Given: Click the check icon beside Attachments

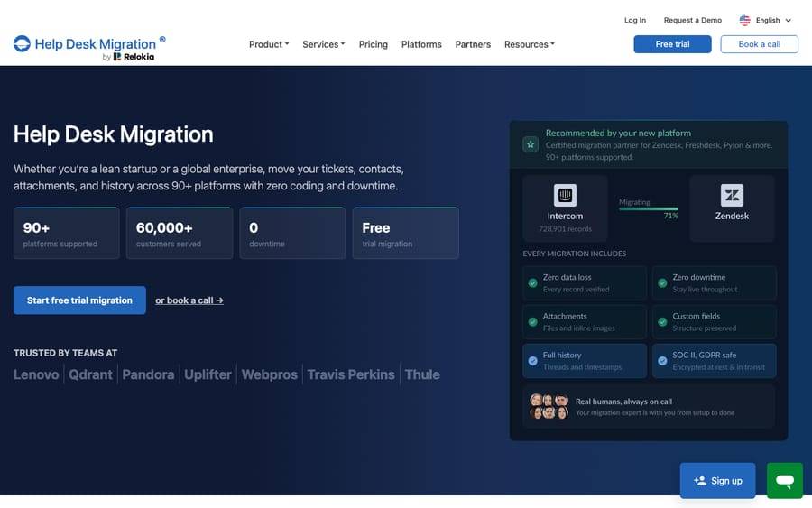Looking at the screenshot, I should tap(532, 321).
